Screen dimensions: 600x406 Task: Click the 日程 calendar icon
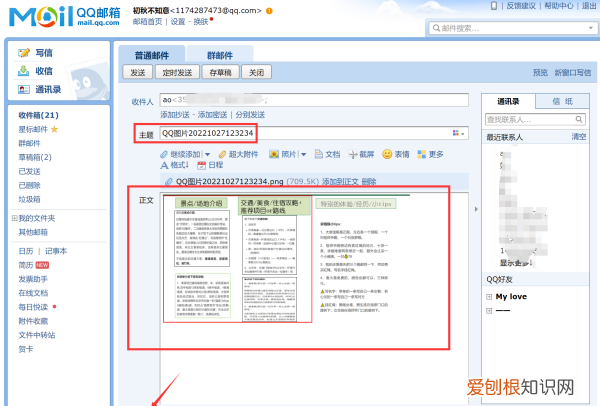pyautogui.click(x=201, y=165)
